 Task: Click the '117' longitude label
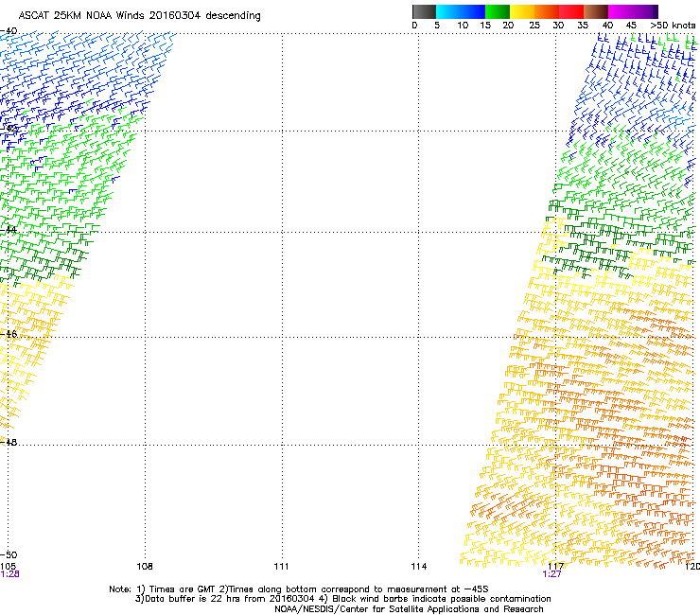(555, 566)
